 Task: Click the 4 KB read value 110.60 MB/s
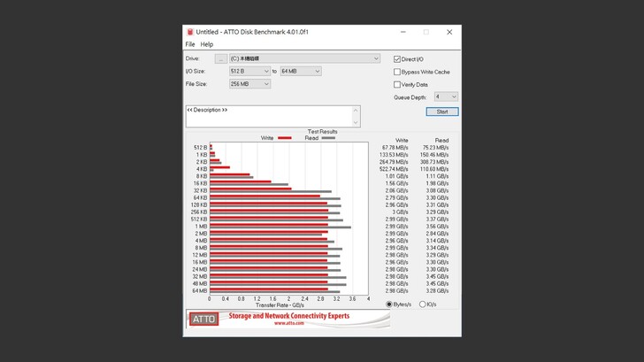point(434,169)
